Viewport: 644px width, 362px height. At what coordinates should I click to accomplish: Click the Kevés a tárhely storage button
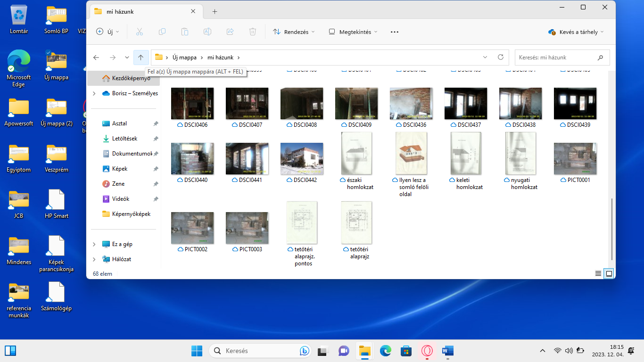(x=576, y=32)
